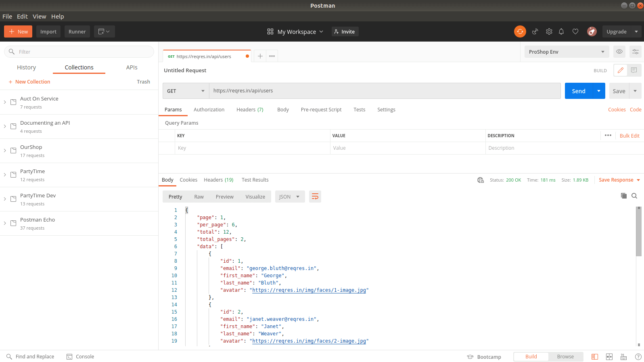
Task: Open Bootcamp
Action: (484, 357)
